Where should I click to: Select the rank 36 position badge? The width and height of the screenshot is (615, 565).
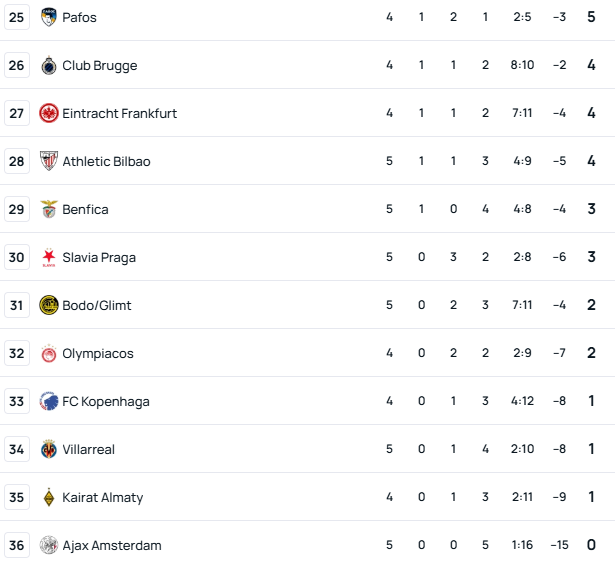coord(17,545)
